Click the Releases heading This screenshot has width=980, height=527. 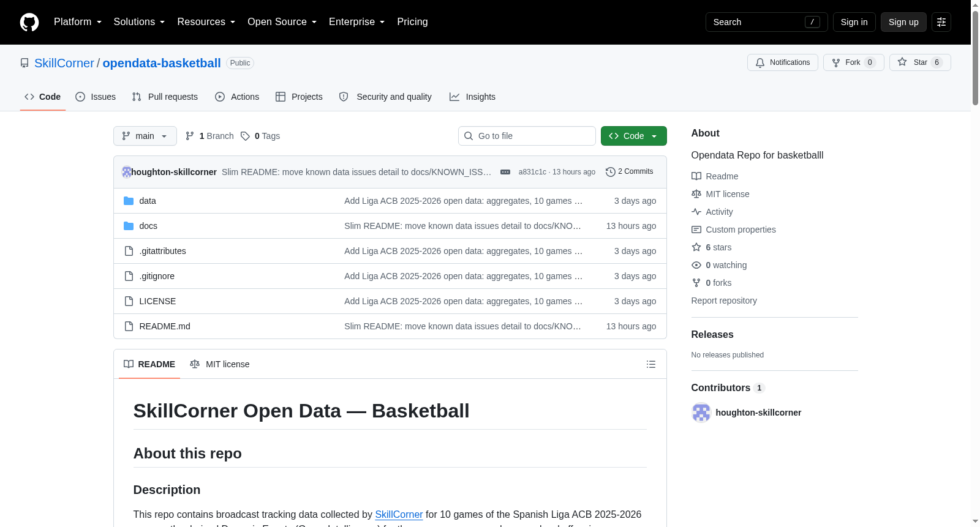[712, 334]
